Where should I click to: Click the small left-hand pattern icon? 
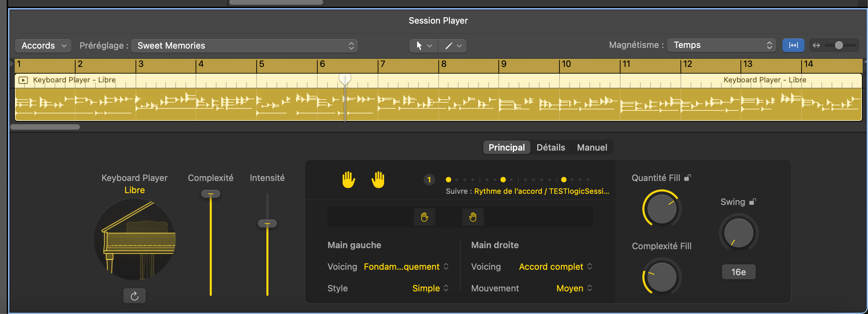424,217
